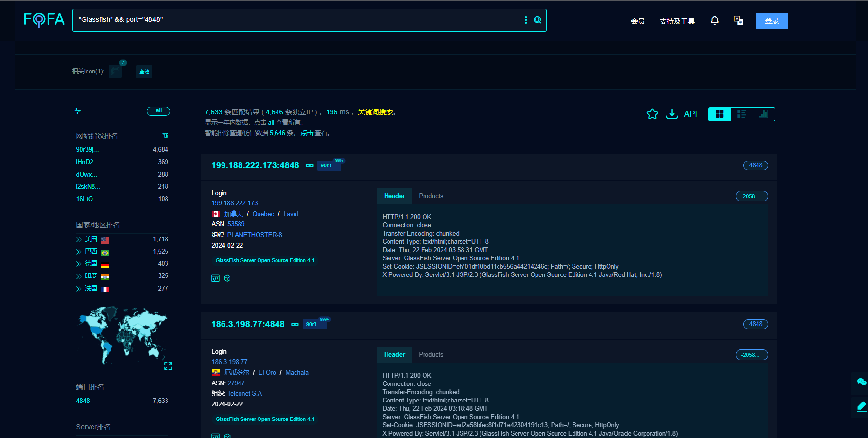Click the search magnifier icon
The width and height of the screenshot is (868, 438).
tap(537, 20)
